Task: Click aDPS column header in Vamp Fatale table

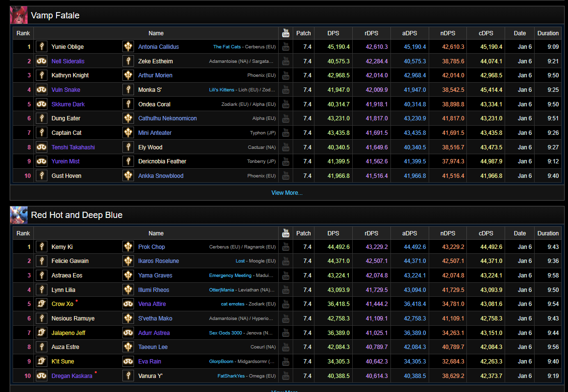Action: pos(409,33)
